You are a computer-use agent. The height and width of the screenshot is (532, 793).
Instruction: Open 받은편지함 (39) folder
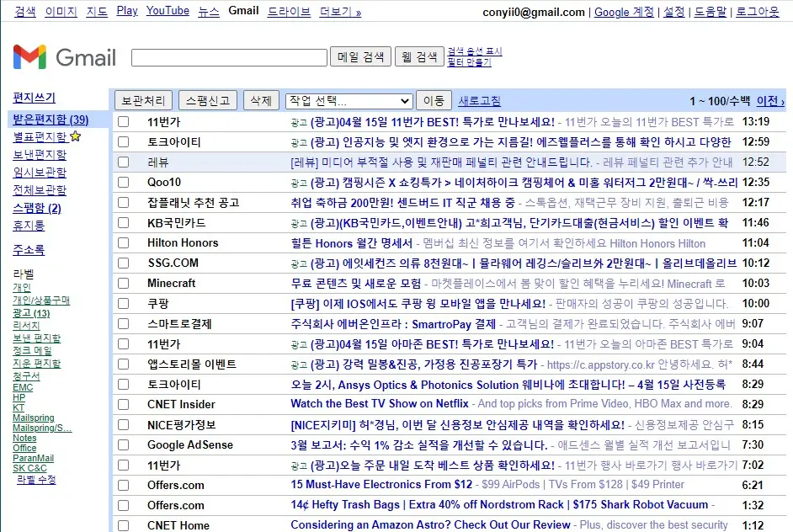pos(51,120)
